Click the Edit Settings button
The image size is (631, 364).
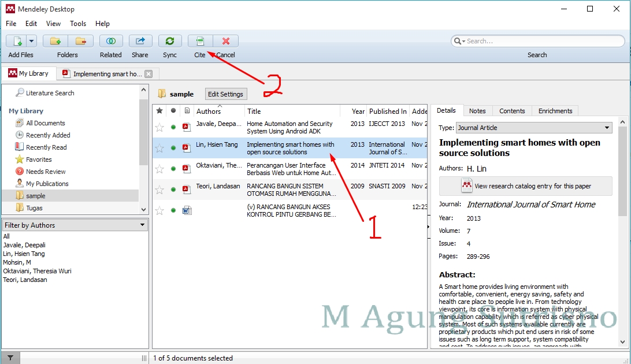tap(225, 94)
